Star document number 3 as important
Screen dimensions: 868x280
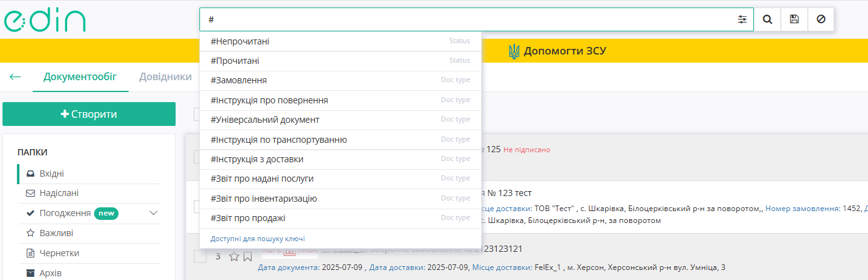[x=234, y=256]
